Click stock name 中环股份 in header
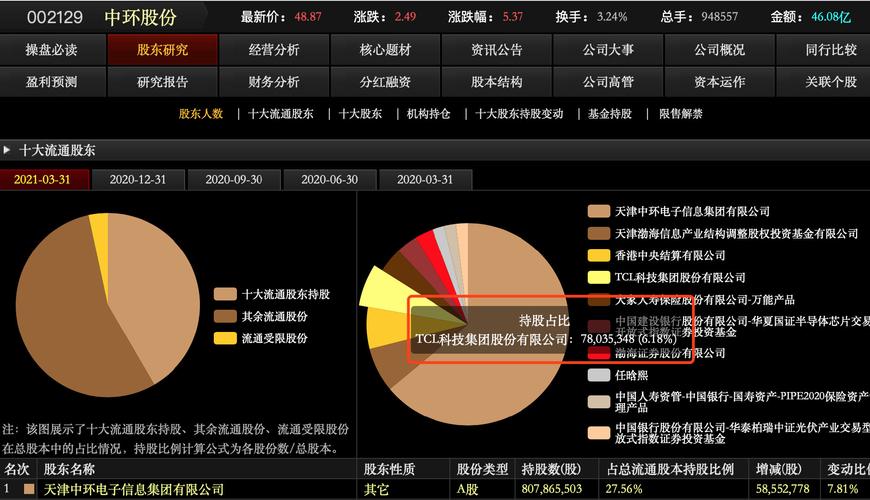The height and width of the screenshot is (500, 870). coord(140,17)
